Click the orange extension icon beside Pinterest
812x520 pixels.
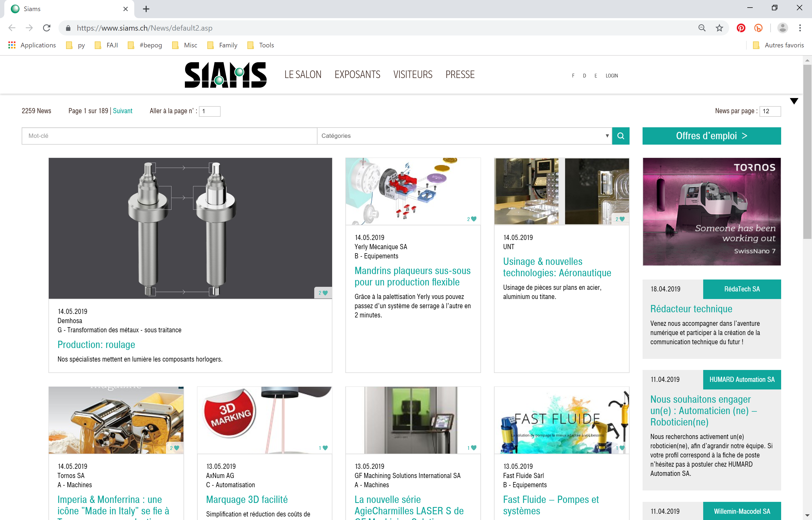758,28
